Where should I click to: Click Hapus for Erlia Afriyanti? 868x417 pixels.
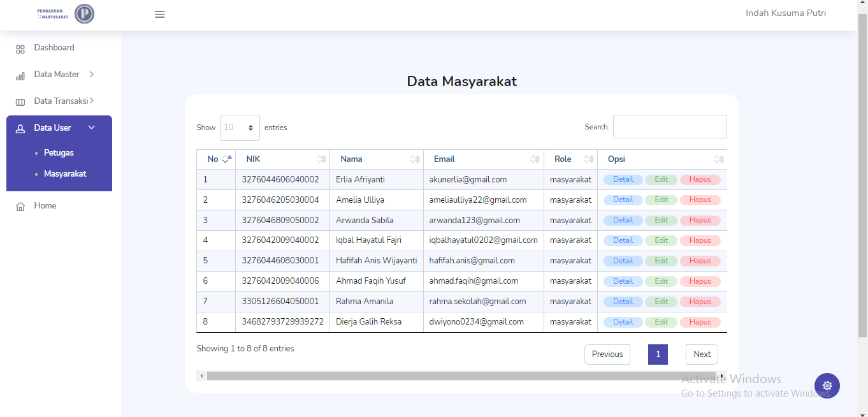pos(700,180)
